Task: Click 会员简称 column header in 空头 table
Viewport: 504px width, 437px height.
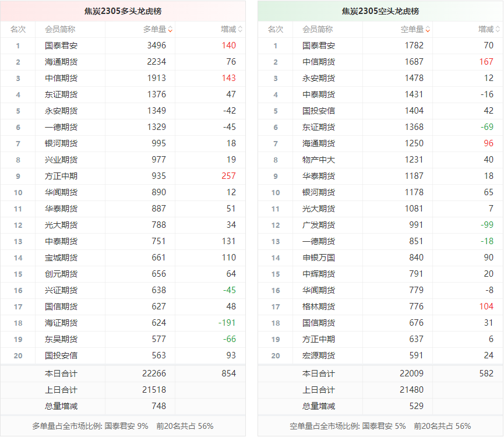Action: pos(318,29)
